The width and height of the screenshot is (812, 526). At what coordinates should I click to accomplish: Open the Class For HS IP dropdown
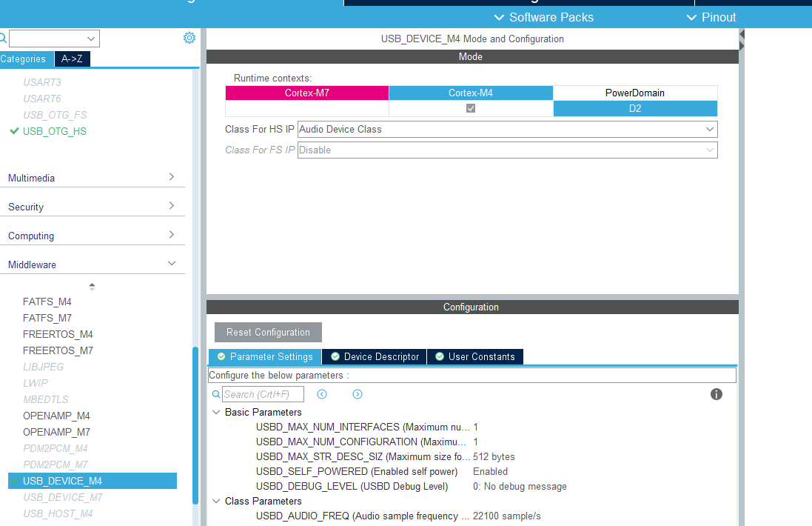point(507,129)
